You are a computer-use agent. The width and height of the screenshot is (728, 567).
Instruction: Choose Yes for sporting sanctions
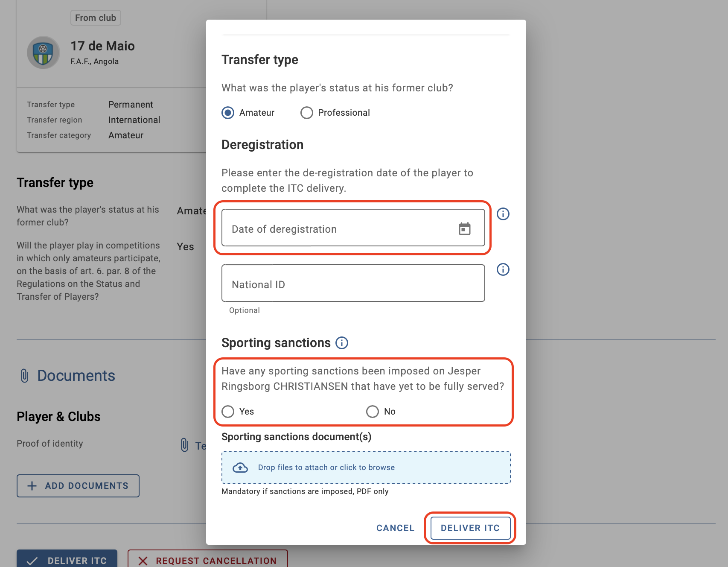(228, 412)
